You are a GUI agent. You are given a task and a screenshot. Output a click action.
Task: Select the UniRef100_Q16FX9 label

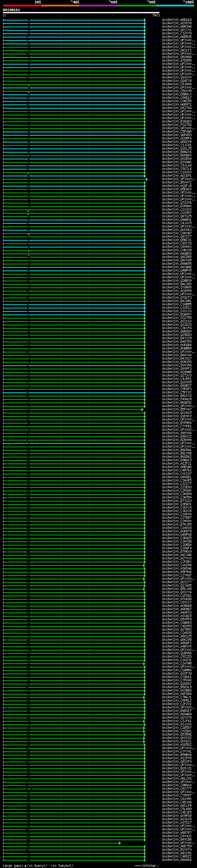click(x=177, y=81)
